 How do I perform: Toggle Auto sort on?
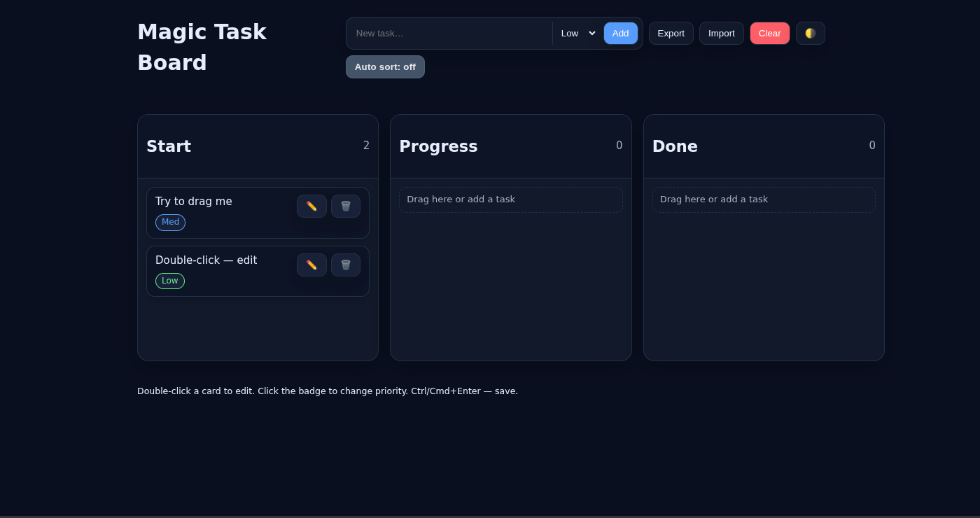385,67
